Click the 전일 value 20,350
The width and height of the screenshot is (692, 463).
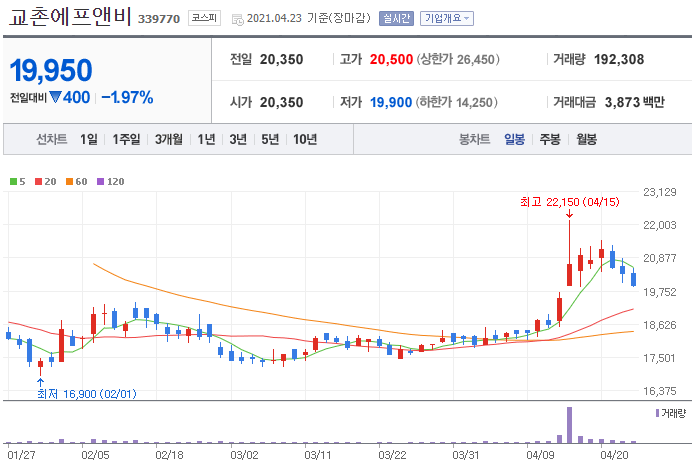pos(281,59)
